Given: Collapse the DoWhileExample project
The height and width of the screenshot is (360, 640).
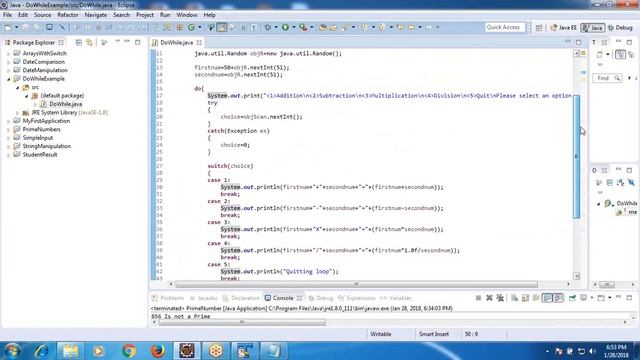Looking at the screenshot, I should pyautogui.click(x=8, y=79).
